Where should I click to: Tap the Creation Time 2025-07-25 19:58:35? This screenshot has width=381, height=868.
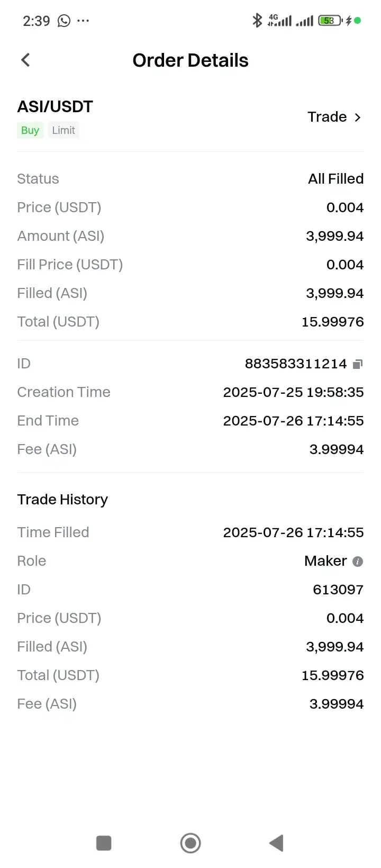tap(294, 392)
